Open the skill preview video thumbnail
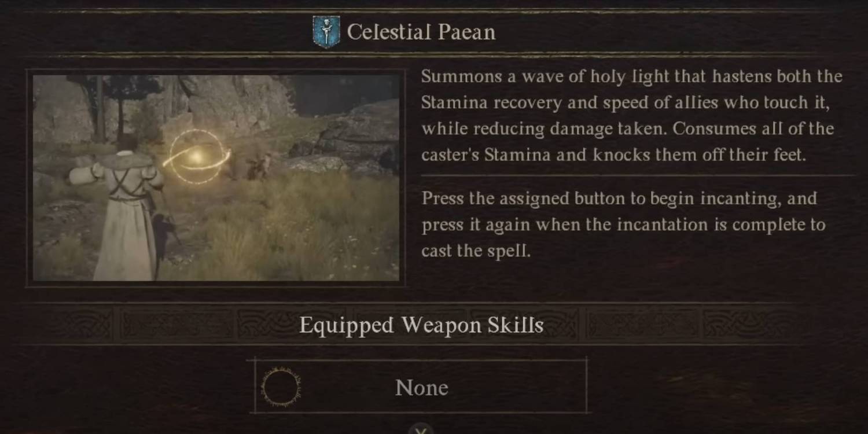Image resolution: width=868 pixels, height=434 pixels. pyautogui.click(x=216, y=177)
